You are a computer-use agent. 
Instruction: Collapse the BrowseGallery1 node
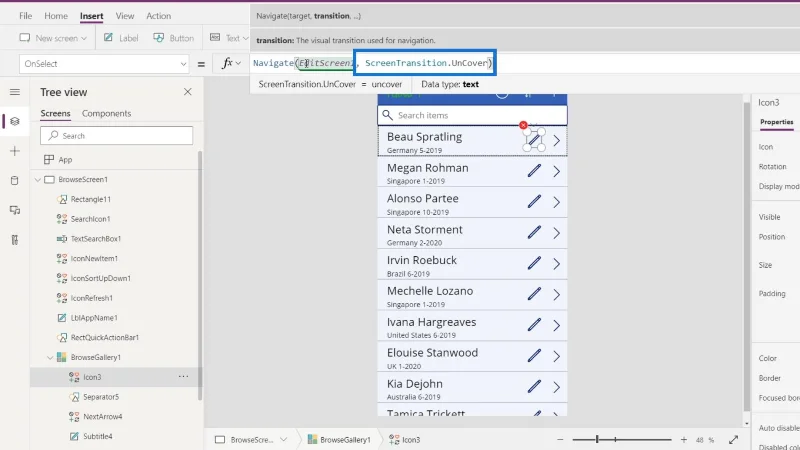[50, 358]
